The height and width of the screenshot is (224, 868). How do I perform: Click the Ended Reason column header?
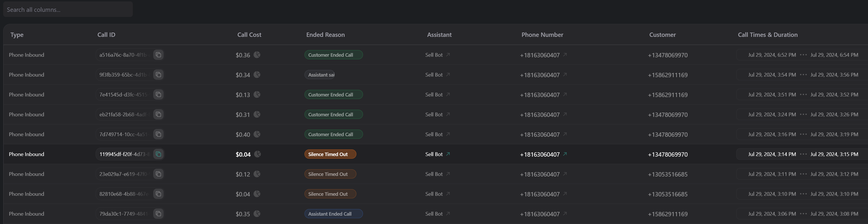click(325, 35)
